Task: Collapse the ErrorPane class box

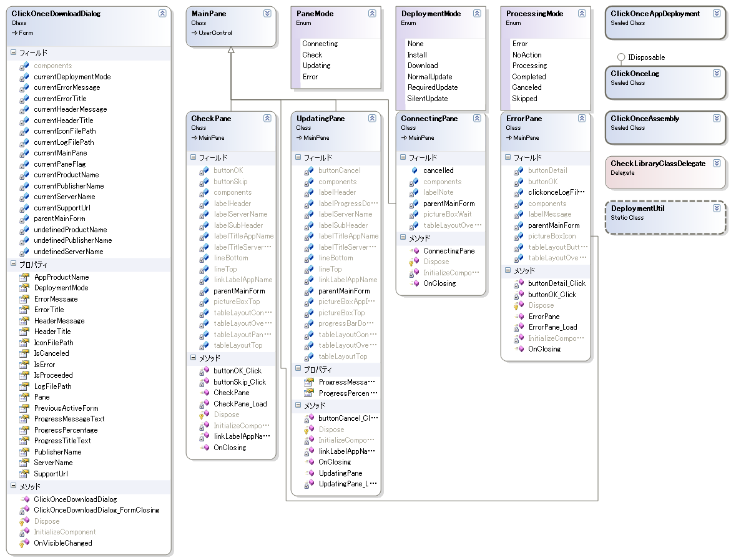Action: [x=582, y=119]
